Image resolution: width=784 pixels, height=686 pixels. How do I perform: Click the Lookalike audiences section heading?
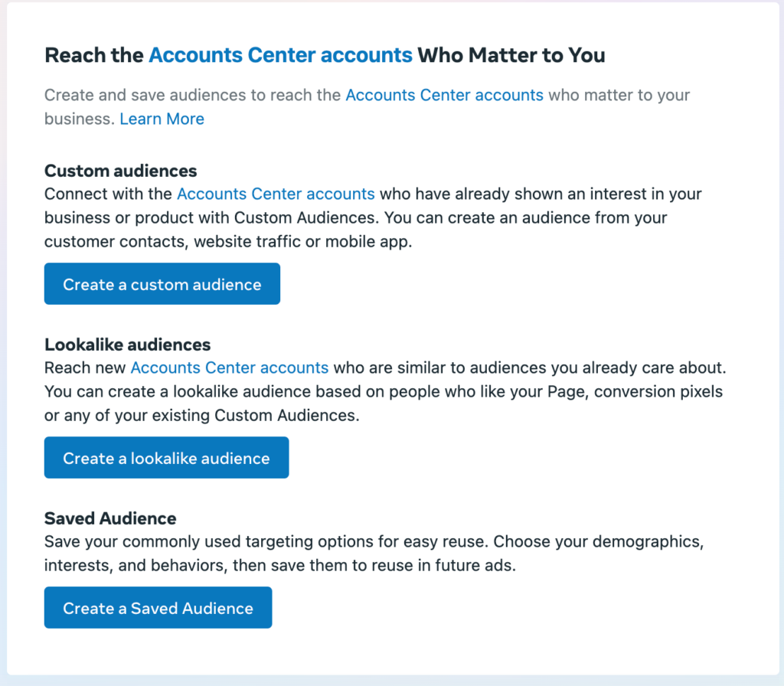tap(127, 344)
